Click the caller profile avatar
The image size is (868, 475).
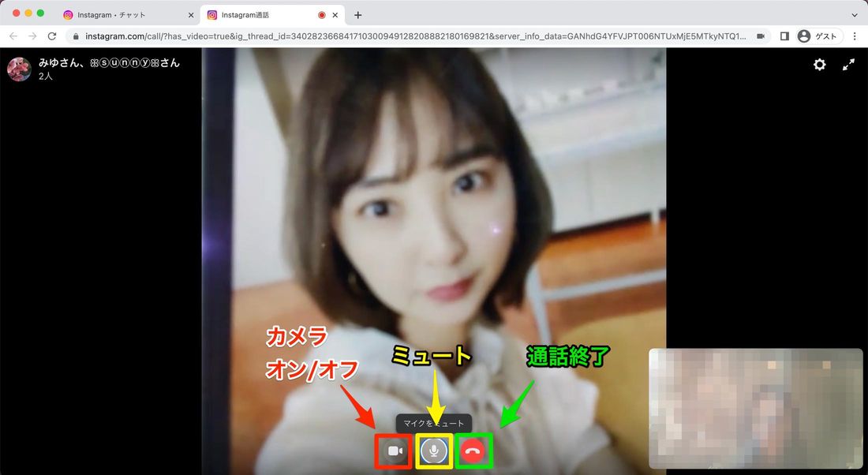coord(19,69)
